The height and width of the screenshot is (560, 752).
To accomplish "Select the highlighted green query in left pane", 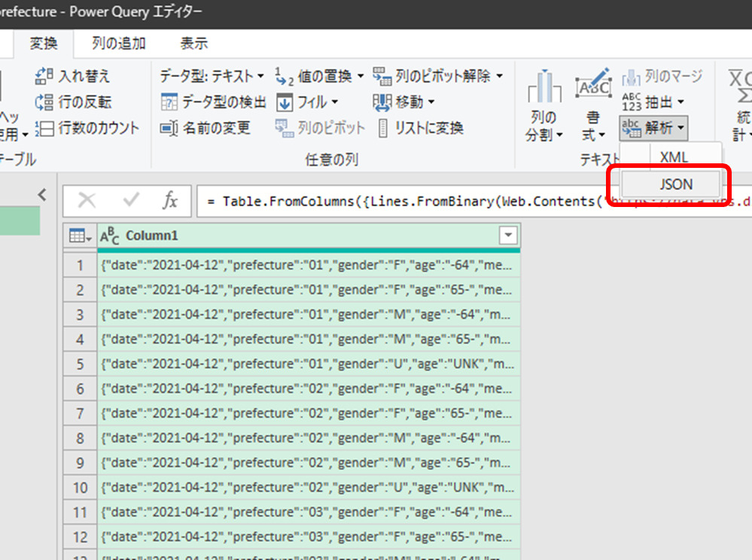I will tap(20, 221).
